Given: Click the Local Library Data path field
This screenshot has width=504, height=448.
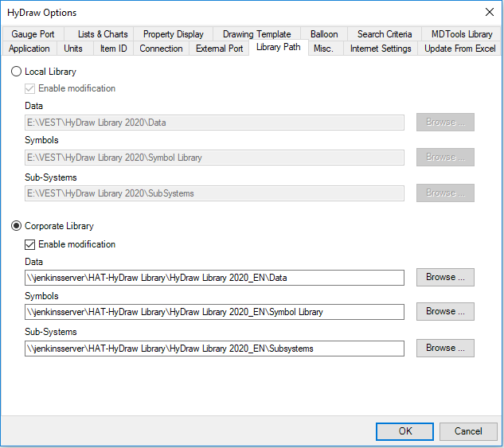Looking at the screenshot, I should tap(214, 123).
